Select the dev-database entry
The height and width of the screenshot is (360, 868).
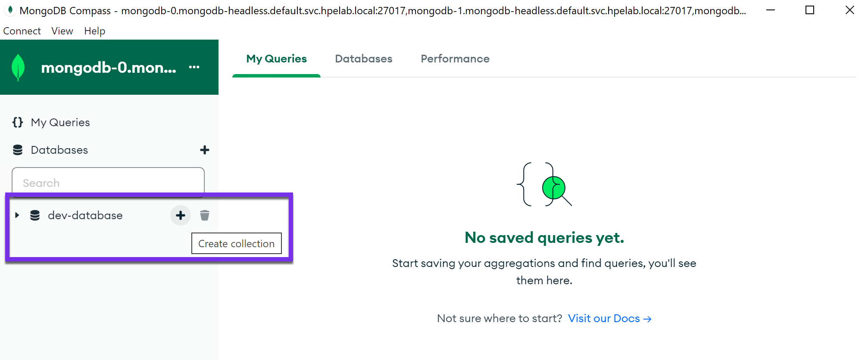click(x=85, y=215)
